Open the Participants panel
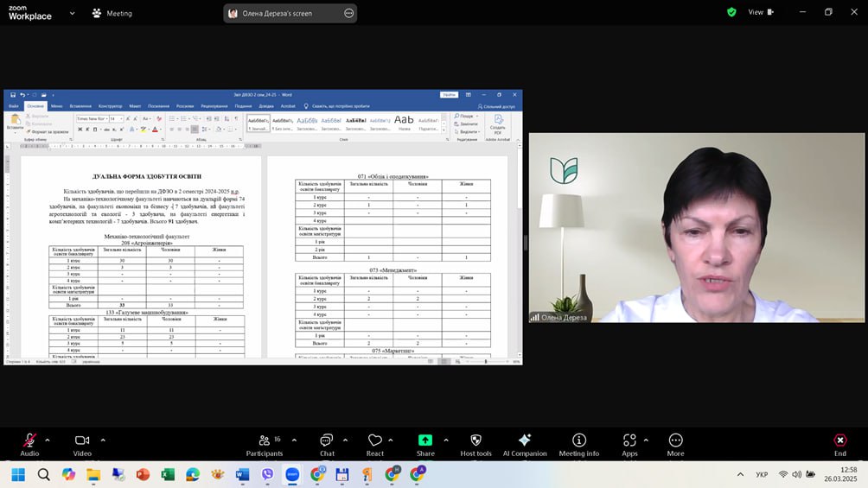Viewport: 868px width, 488px height. (264, 441)
